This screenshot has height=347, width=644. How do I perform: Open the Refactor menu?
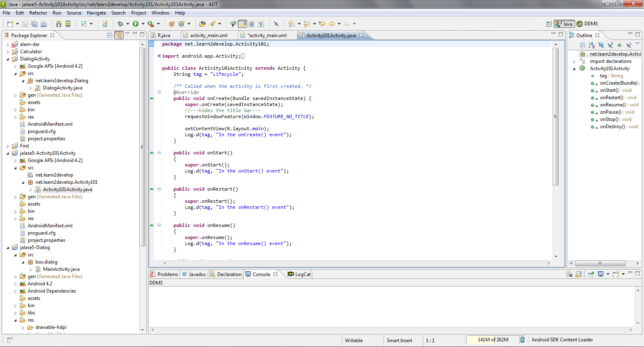(x=38, y=13)
